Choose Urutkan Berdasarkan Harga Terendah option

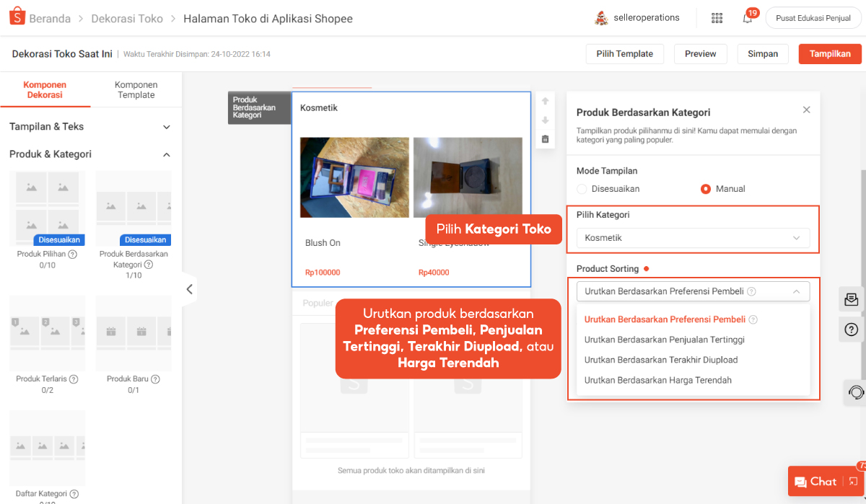657,380
